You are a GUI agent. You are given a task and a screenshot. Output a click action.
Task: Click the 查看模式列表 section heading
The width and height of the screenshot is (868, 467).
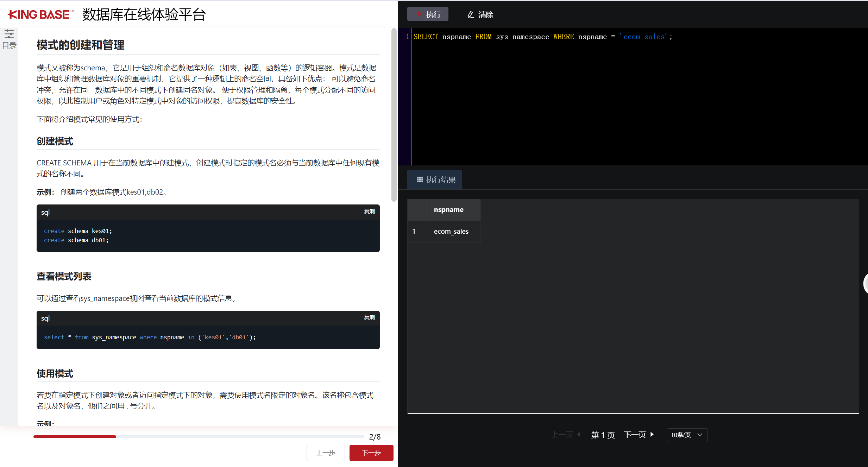tap(64, 277)
